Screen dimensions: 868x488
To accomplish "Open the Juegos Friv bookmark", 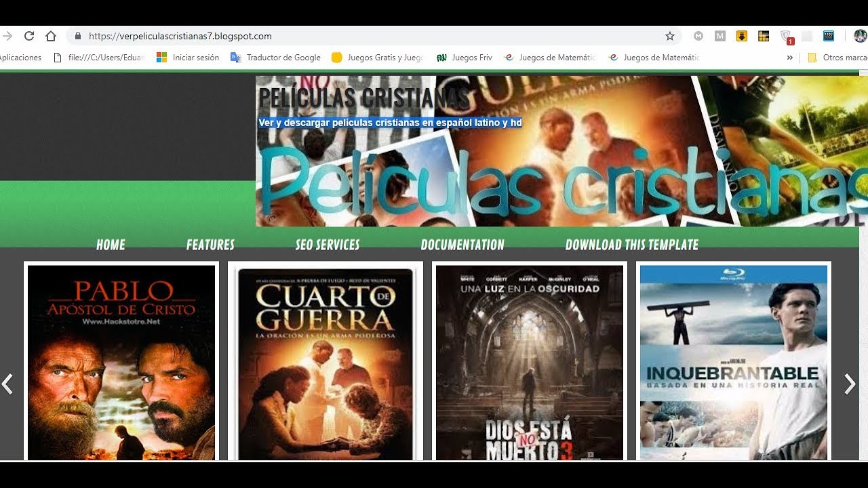I will [465, 58].
